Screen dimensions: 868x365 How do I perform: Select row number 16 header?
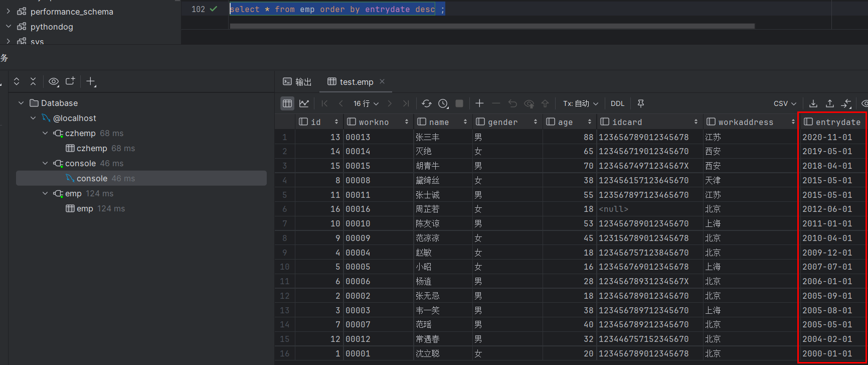[x=285, y=353]
